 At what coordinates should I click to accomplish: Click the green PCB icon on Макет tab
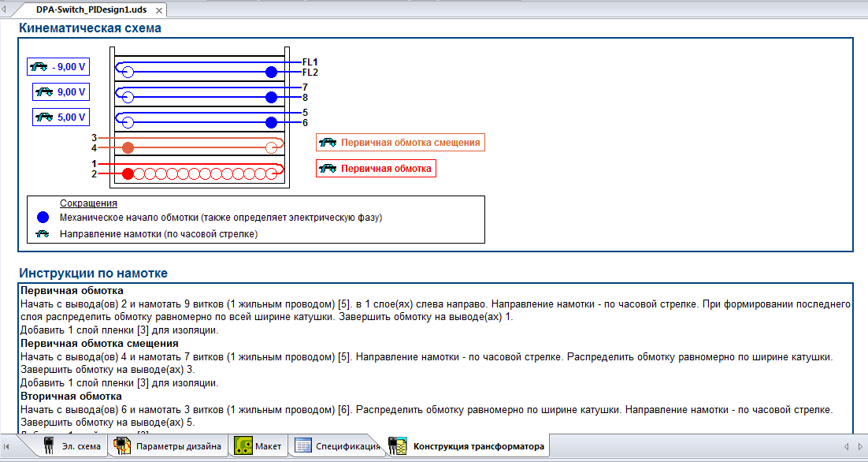(x=243, y=445)
